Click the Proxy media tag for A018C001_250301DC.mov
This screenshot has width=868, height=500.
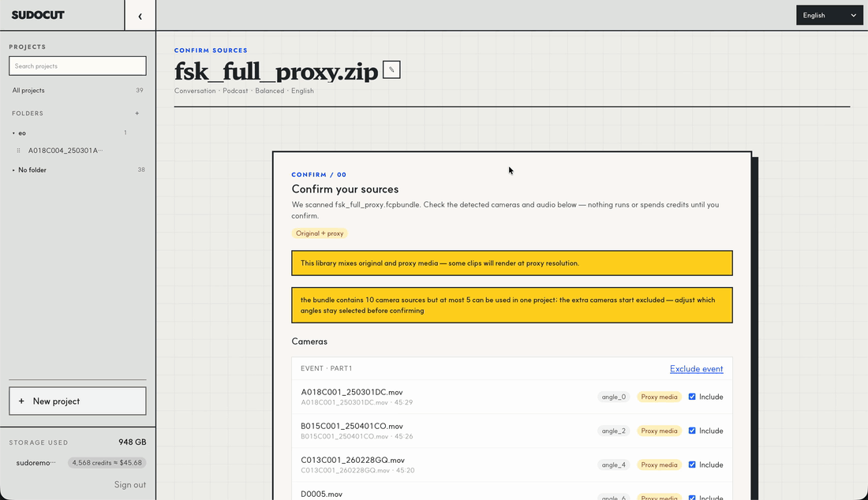pyautogui.click(x=659, y=397)
